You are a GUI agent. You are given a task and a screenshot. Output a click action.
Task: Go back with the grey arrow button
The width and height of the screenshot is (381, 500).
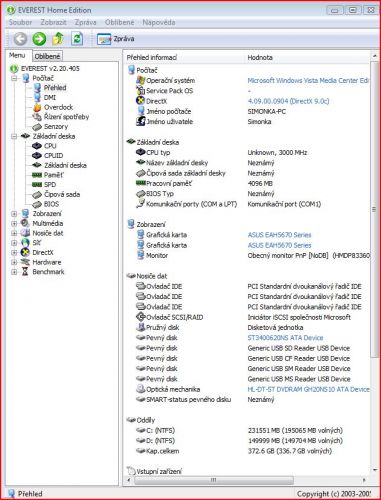pos(20,39)
